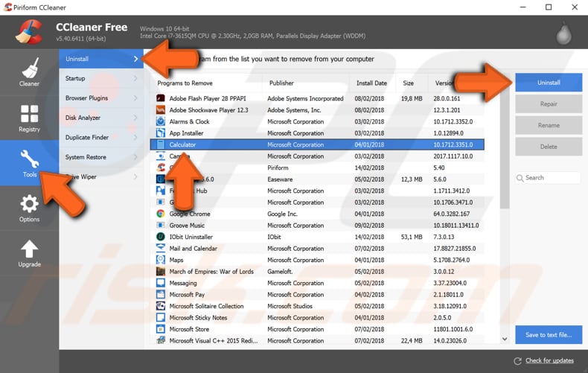Click the Upgrade arrow icon

pyautogui.click(x=29, y=249)
